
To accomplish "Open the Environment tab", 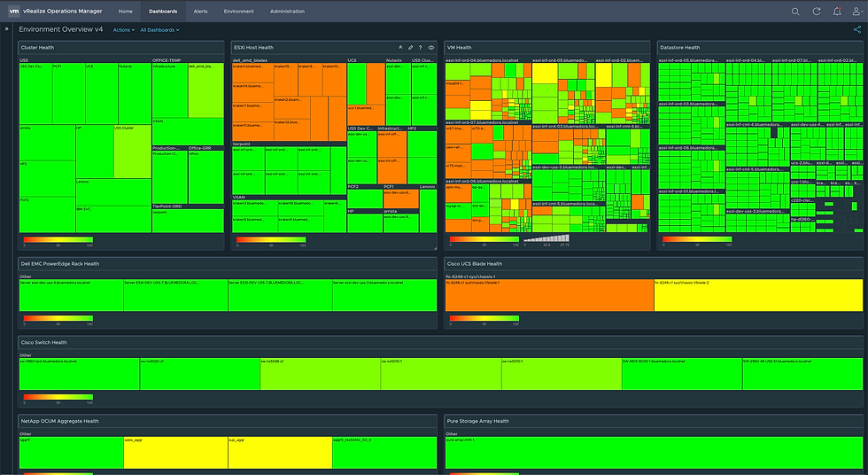I will [238, 11].
